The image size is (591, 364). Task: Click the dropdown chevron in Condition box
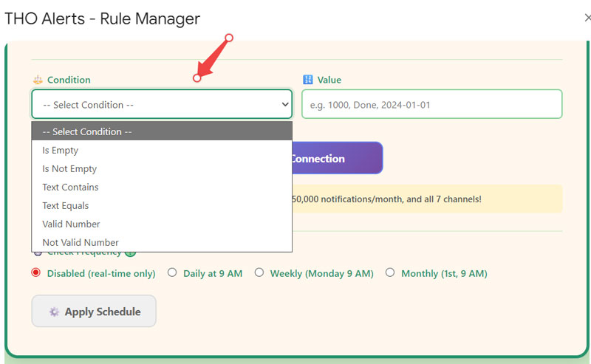coord(285,104)
